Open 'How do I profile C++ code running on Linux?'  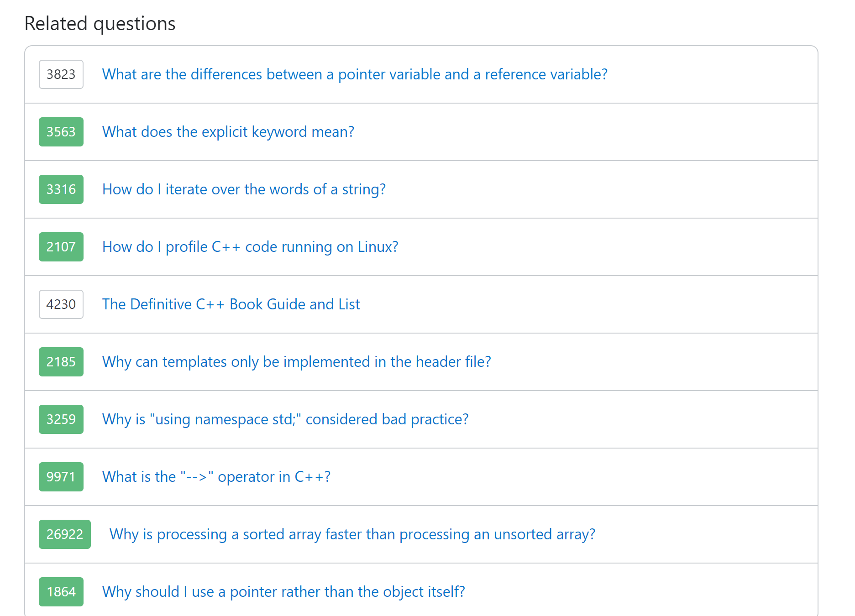pyautogui.click(x=250, y=247)
